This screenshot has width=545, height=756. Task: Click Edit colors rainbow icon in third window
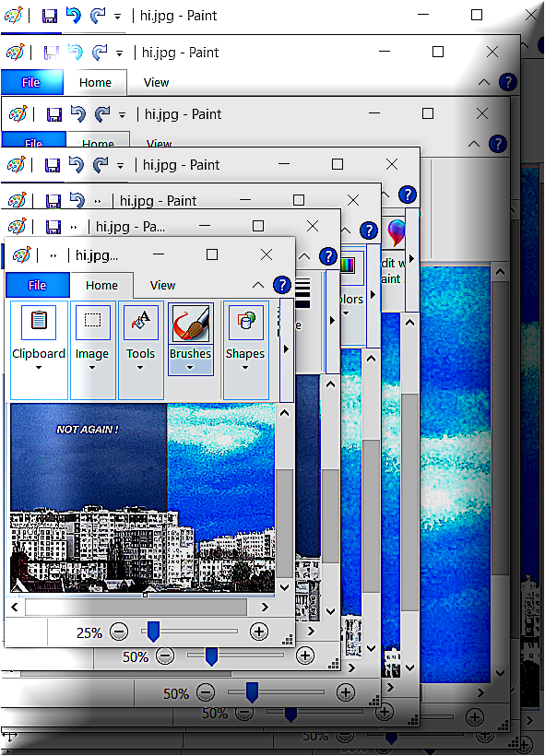tap(348, 265)
